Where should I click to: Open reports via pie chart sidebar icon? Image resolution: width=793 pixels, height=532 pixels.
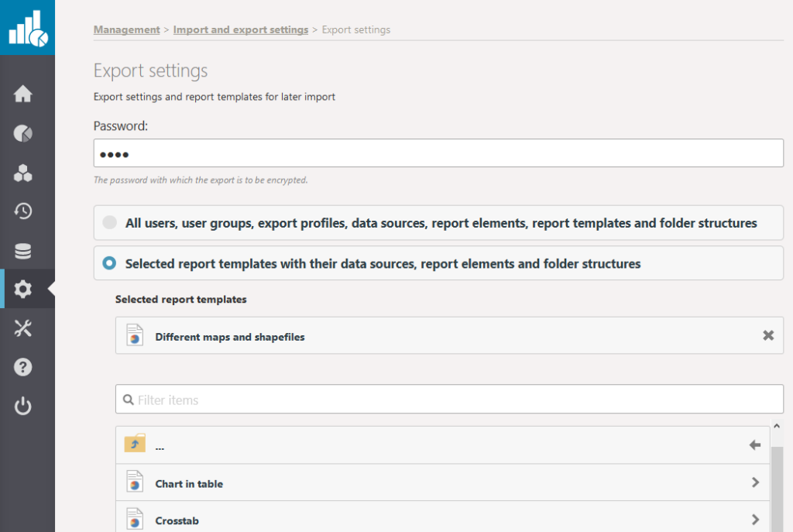coord(22,133)
